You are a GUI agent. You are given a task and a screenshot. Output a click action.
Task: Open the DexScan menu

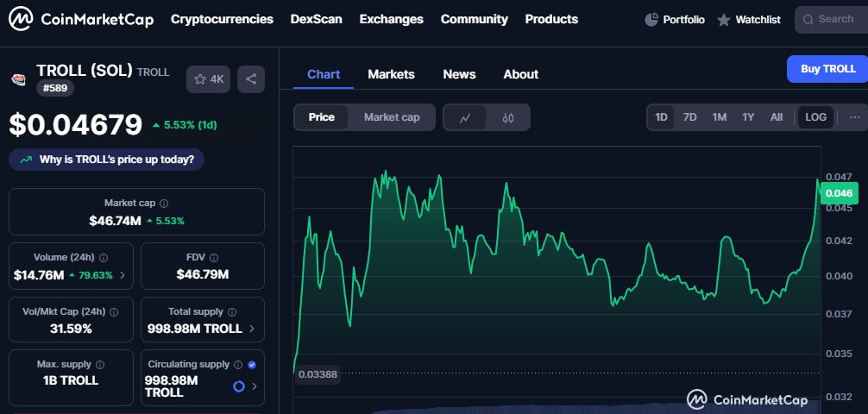(316, 19)
